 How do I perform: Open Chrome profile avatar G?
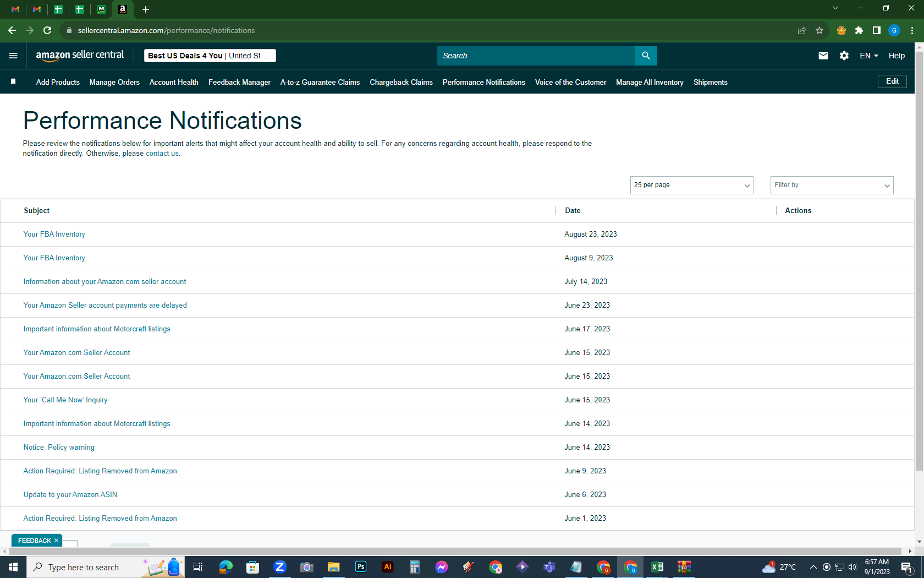(x=894, y=30)
